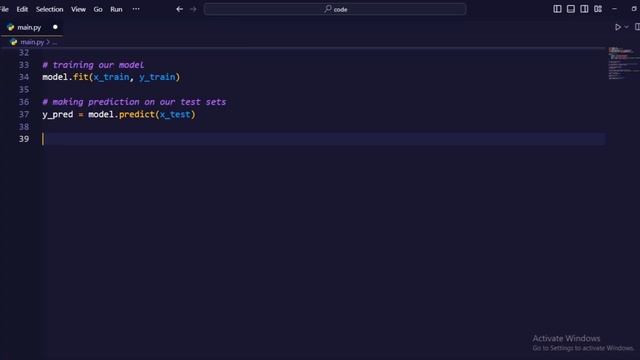Viewport: 640px width, 360px height.
Task: Toggle the secondary side bar layout icon
Action: point(584,9)
